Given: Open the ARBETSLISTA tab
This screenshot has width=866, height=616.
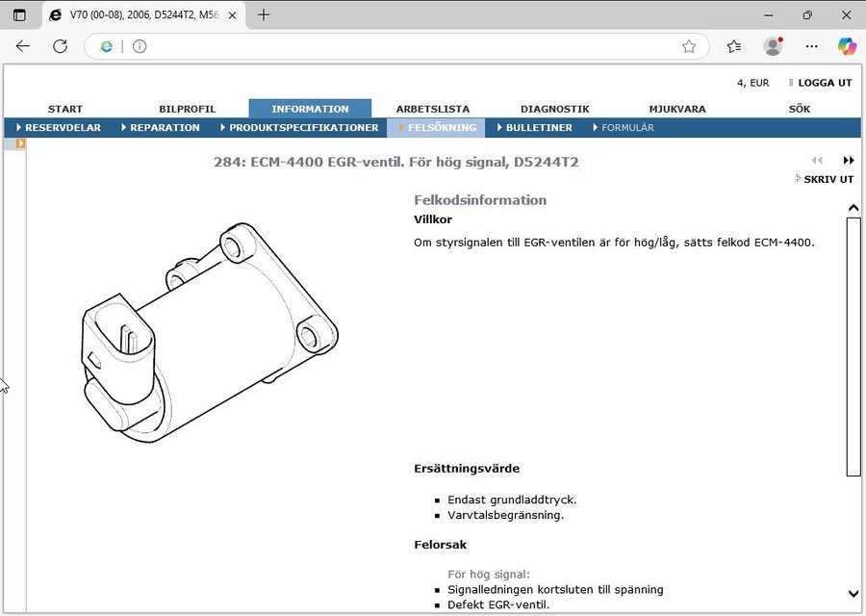Looking at the screenshot, I should (432, 109).
